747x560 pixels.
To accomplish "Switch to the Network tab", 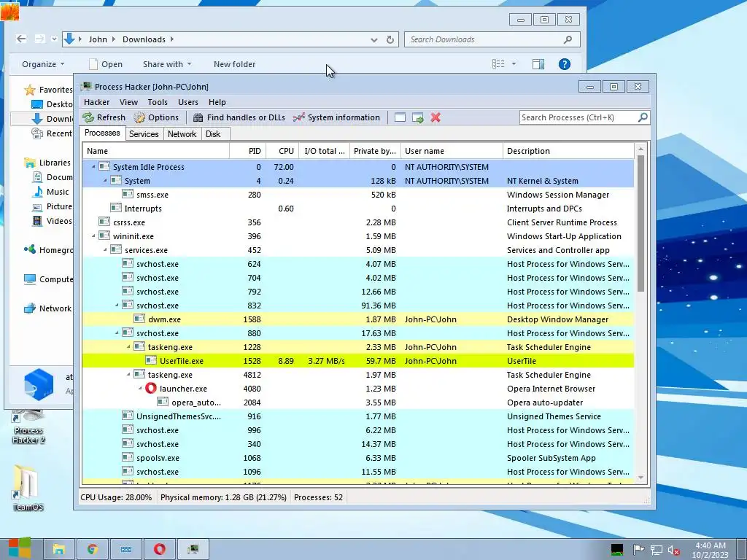I will tap(182, 134).
